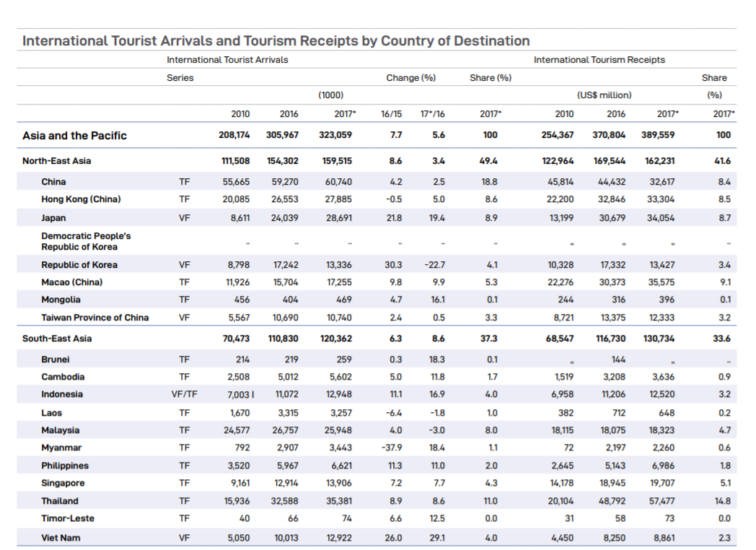Click the '16/15' column heading
Image resolution: width=756 pixels, height=550 pixels.
(x=391, y=114)
